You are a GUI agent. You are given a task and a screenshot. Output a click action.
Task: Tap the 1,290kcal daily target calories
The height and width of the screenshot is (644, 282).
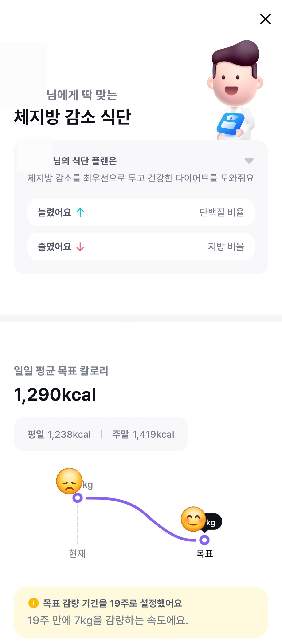pyautogui.click(x=55, y=394)
